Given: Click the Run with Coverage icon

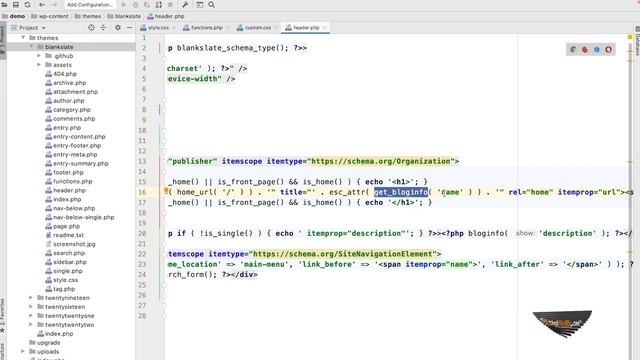Looking at the screenshot, I should [147, 5].
